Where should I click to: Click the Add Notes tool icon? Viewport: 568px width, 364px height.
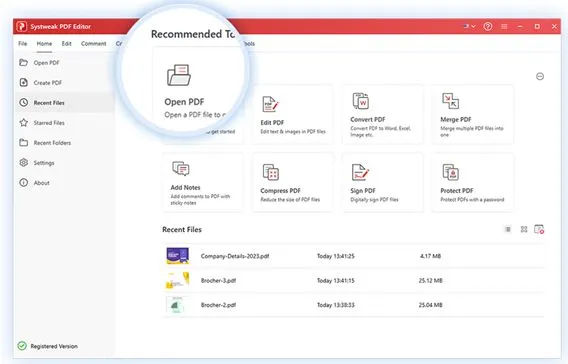[x=181, y=168]
